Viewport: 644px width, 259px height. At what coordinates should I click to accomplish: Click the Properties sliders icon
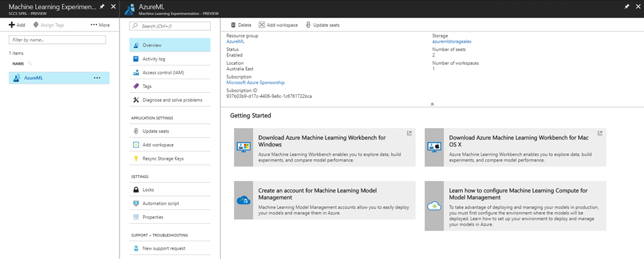point(136,217)
